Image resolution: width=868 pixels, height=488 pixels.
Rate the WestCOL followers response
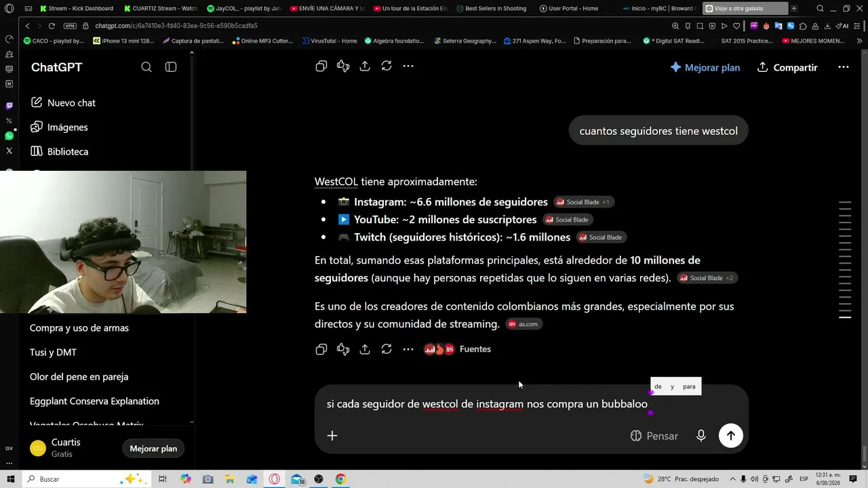(x=343, y=349)
